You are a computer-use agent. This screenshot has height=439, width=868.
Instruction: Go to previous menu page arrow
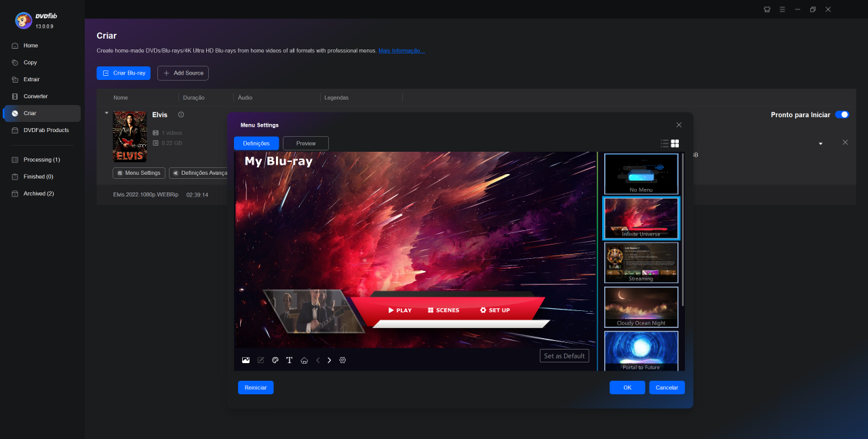click(318, 360)
